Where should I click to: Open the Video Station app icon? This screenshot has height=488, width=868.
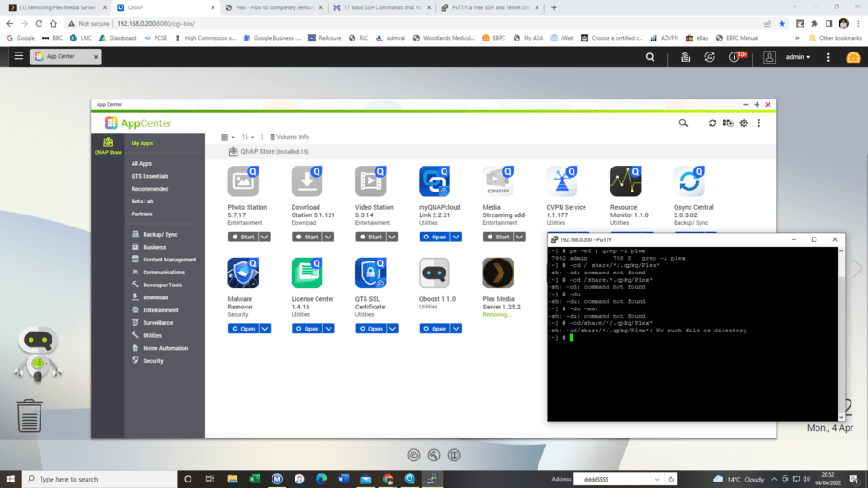click(370, 181)
